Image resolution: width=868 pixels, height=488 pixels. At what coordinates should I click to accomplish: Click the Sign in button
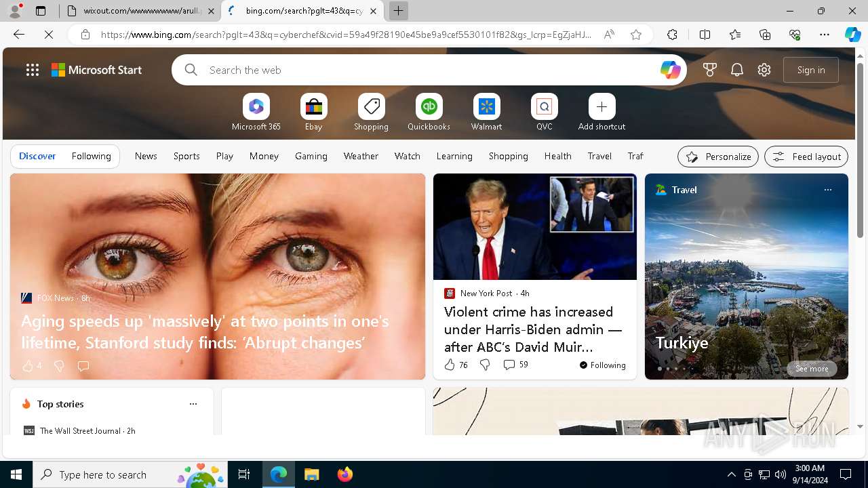[x=811, y=70]
